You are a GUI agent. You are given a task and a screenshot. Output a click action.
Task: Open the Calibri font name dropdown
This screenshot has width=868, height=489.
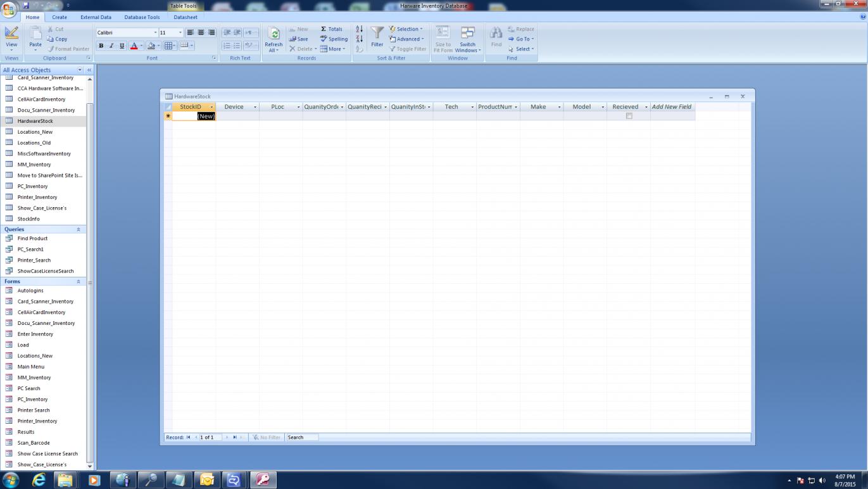[155, 33]
